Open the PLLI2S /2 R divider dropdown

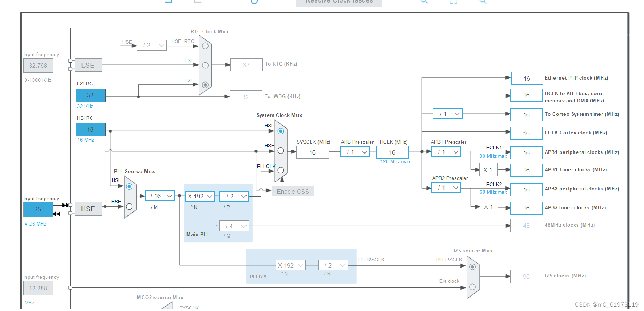[x=333, y=265]
